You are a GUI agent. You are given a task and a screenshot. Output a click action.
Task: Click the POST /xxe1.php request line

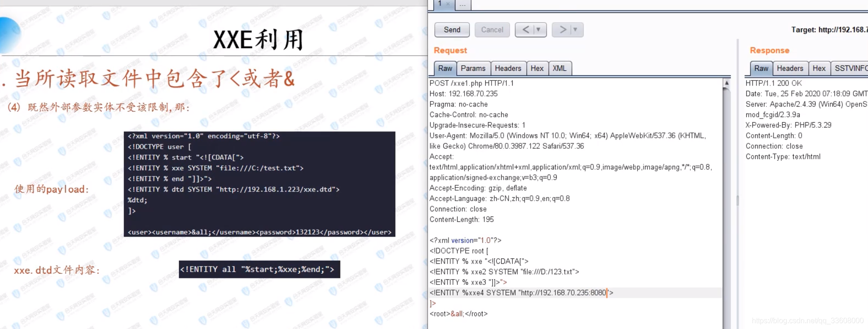471,83
